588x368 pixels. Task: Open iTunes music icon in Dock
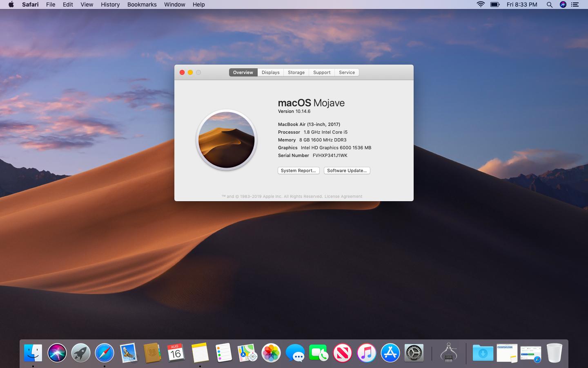367,352
